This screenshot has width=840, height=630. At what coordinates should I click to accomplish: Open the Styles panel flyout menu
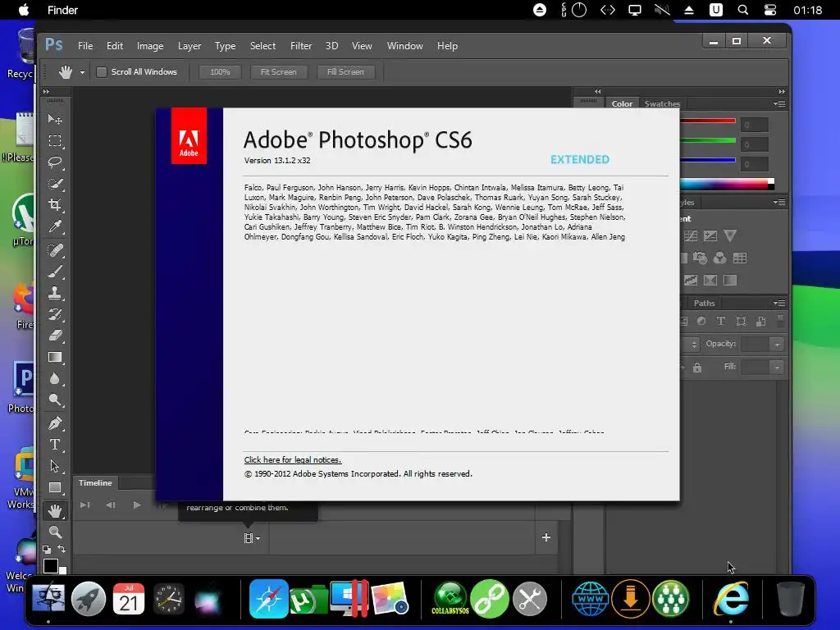click(x=779, y=202)
